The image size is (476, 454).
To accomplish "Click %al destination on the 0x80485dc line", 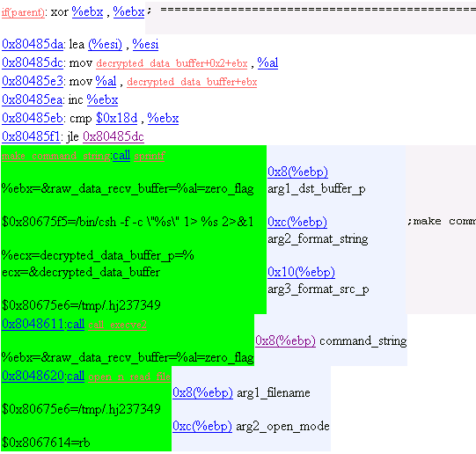I will [267, 62].
